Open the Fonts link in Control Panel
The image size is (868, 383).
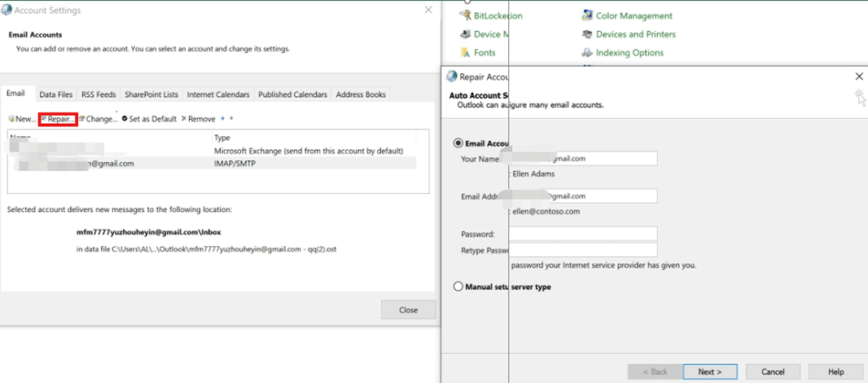pyautogui.click(x=484, y=53)
